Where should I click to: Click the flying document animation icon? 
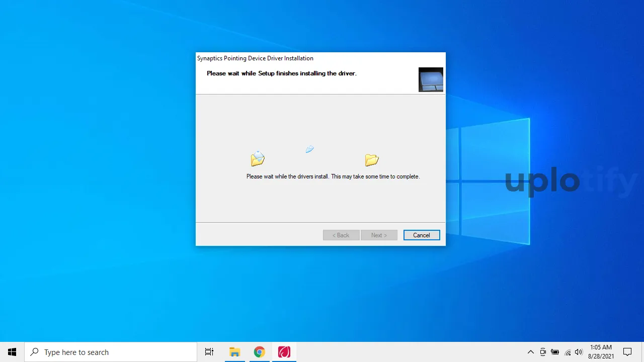click(x=309, y=149)
